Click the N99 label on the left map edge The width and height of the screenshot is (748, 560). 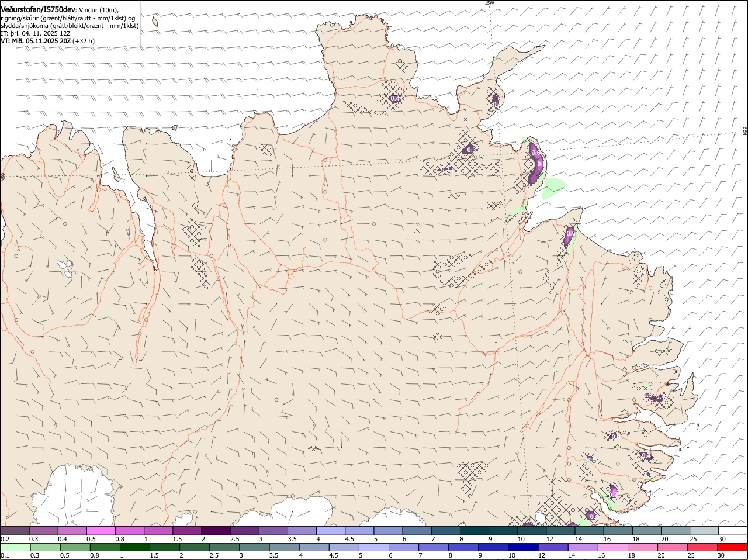pos(3,176)
